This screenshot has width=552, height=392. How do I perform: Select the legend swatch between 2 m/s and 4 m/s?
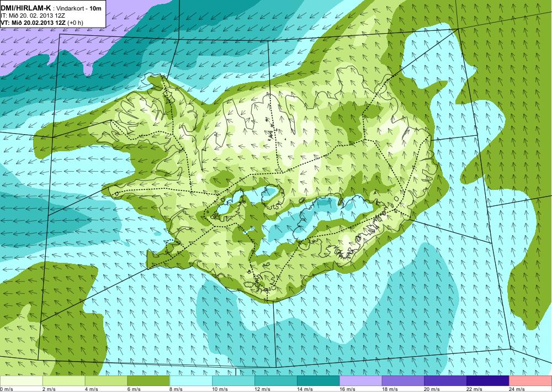63,381
